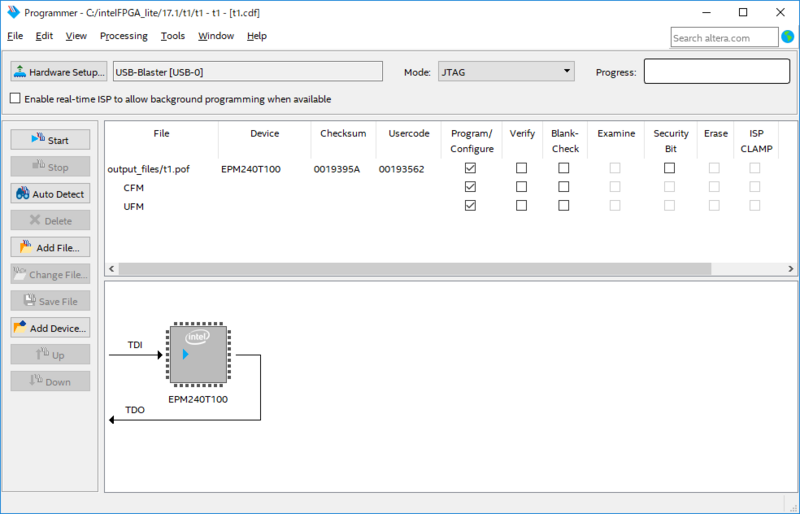
Task: Open the Mode JTAG dropdown
Action: click(506, 71)
